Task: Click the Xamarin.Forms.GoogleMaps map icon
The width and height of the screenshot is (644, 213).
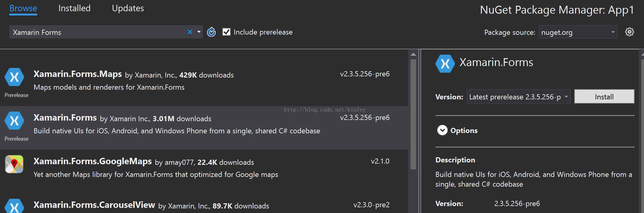Action: [14, 164]
